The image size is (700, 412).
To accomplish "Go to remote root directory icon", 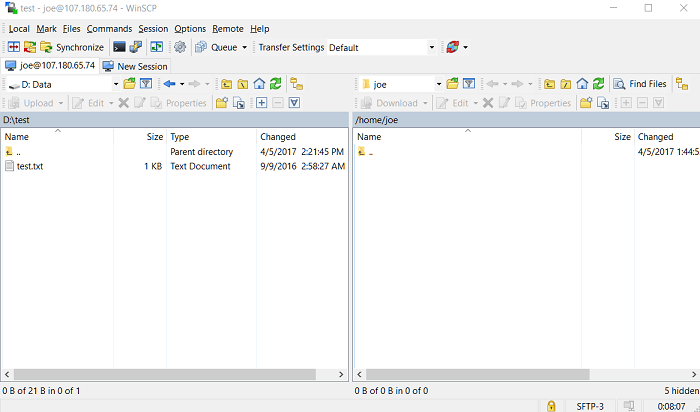I will point(566,84).
